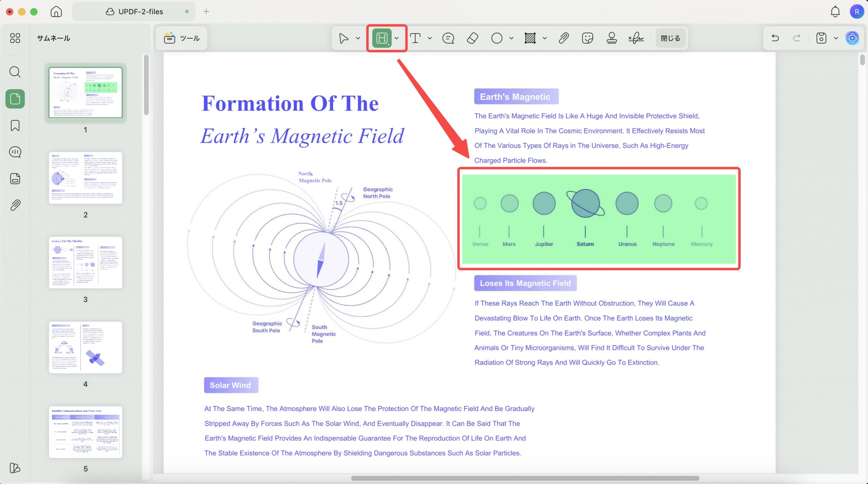This screenshot has width=868, height=484.
Task: Open the UPDF AI assistant icon
Action: 852,38
